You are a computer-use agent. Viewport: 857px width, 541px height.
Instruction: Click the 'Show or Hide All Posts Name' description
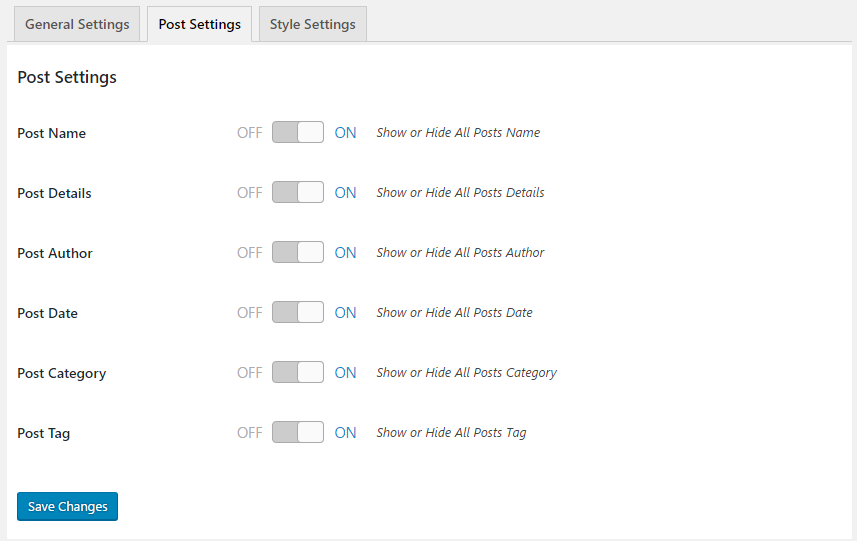[x=458, y=132]
